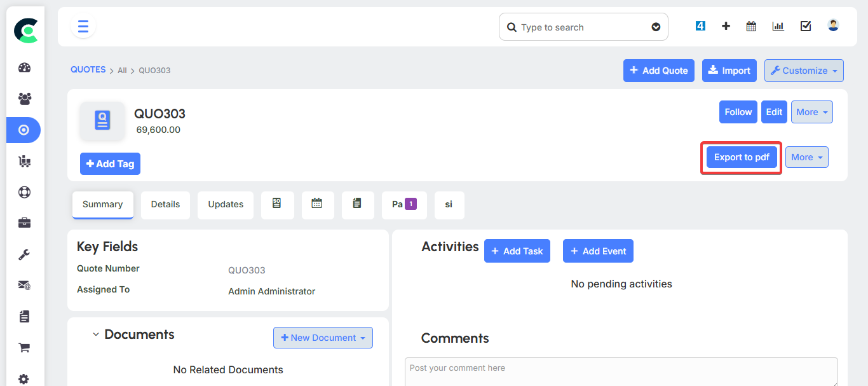Switch to the Updates tab

[226, 205]
